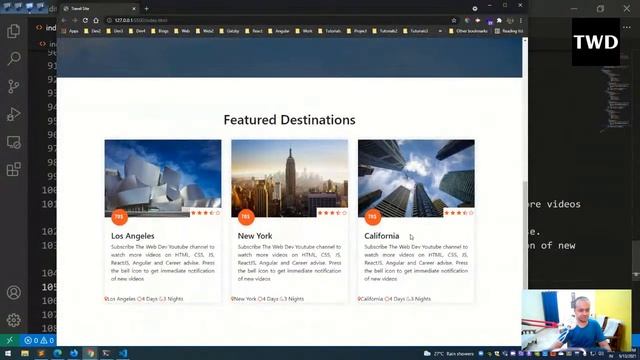Open the browser extensions puzzle icon
Image resolution: width=640 pixels, height=360 pixels.
[499, 20]
